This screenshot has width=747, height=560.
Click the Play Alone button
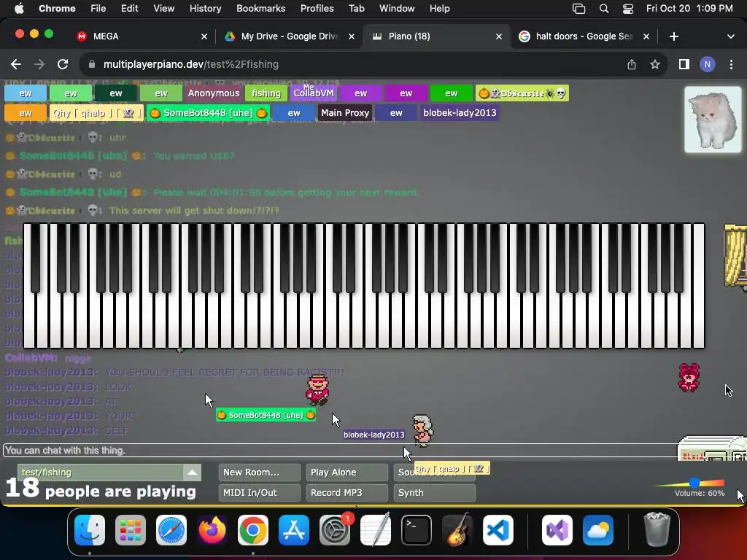[x=347, y=472]
